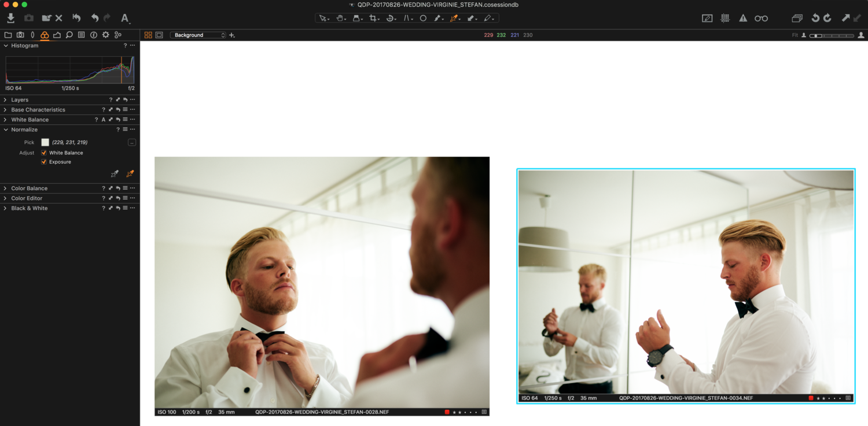Click the Import images icon
The width and height of the screenshot is (868, 426).
pyautogui.click(x=10, y=18)
